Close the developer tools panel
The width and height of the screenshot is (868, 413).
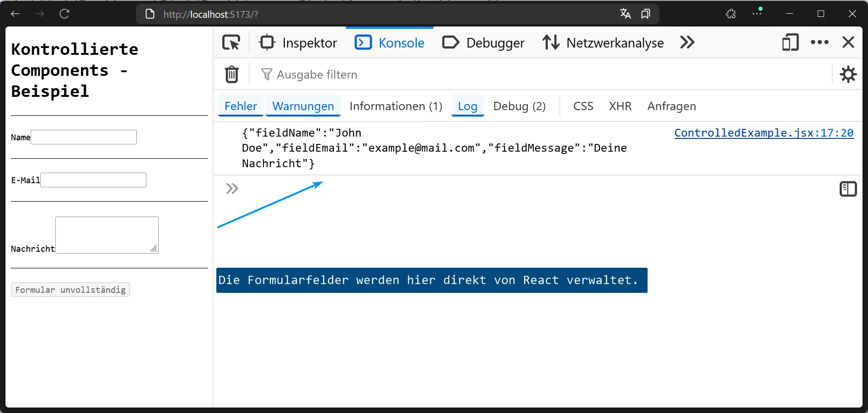coord(848,42)
